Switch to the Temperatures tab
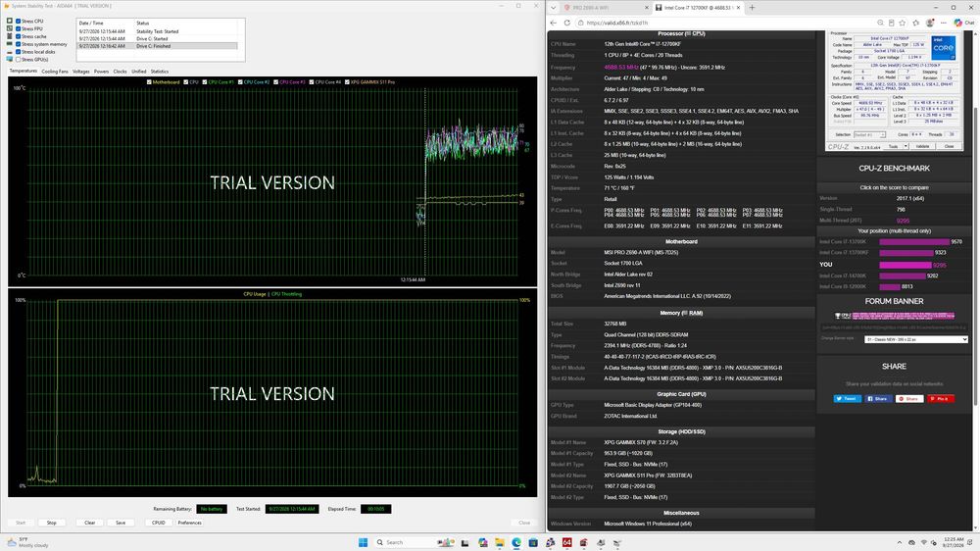Image resolution: width=980 pixels, height=551 pixels. (x=24, y=72)
